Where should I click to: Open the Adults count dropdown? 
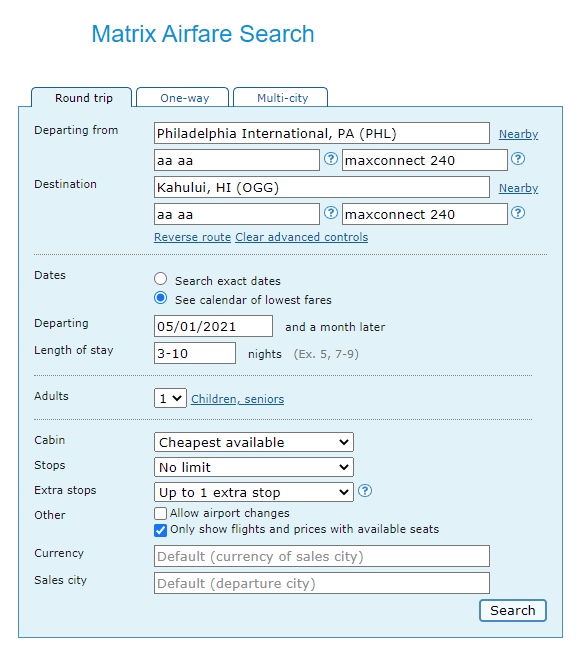click(x=170, y=398)
